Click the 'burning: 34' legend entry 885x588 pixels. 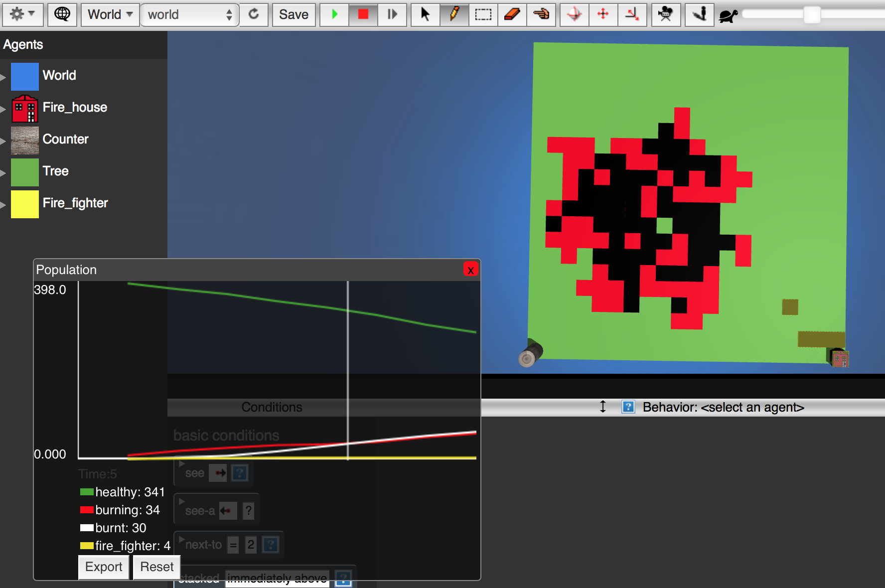120,510
